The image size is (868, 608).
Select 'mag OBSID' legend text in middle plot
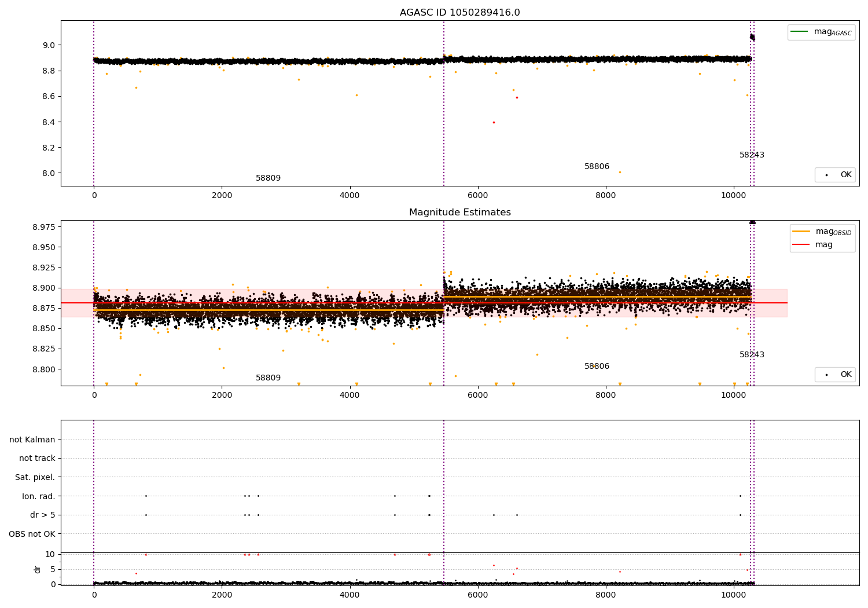pos(833,232)
